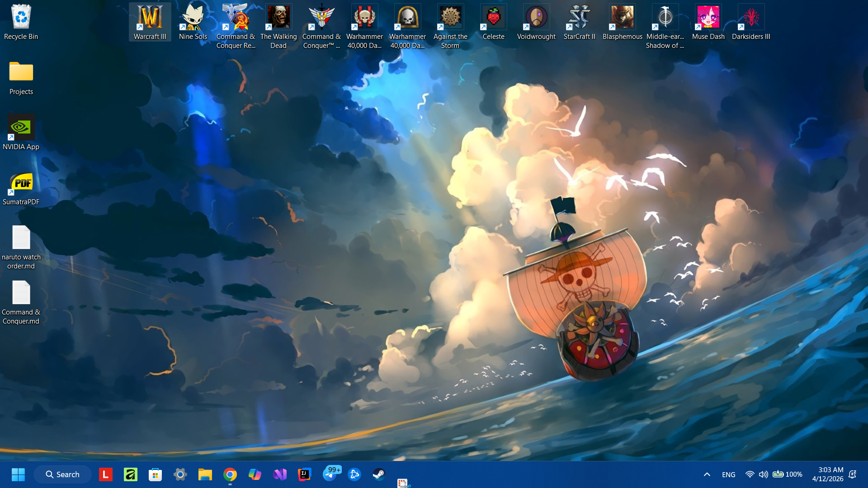The height and width of the screenshot is (488, 868).
Task: Open Steam from the taskbar
Action: click(379, 474)
